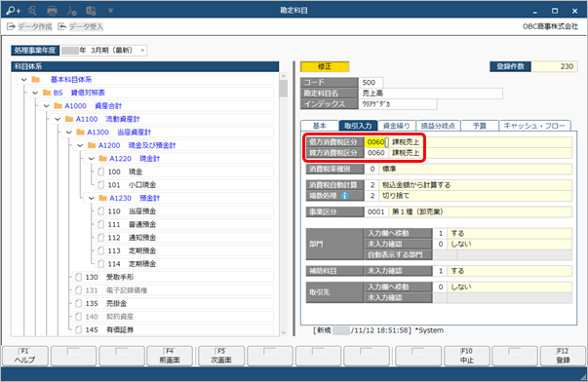
Task: Select the 113 定期預金 account
Action: tap(183, 250)
